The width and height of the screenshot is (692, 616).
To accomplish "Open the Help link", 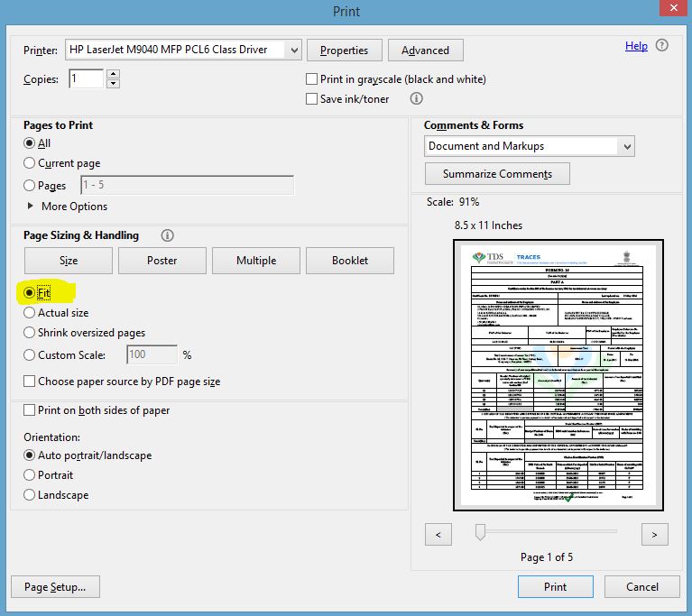I will coord(636,45).
